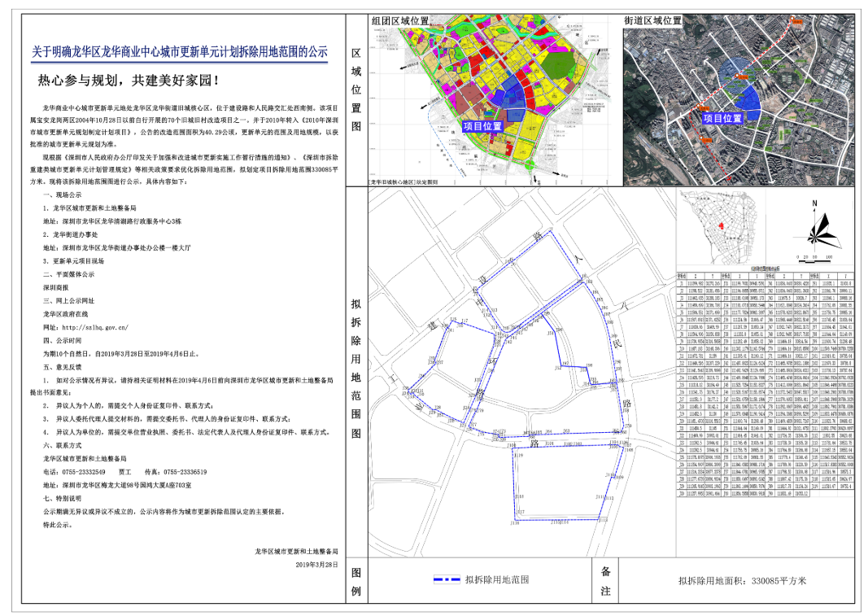Select the heading 四、公示时间

point(62,341)
